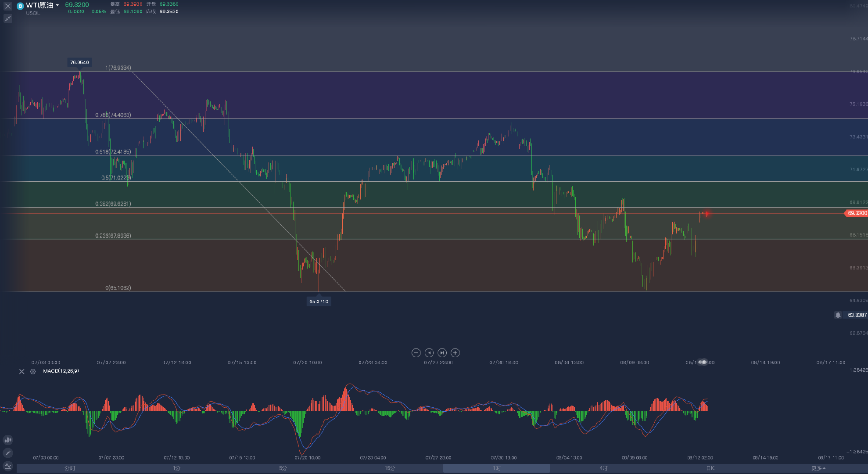Image resolution: width=868 pixels, height=474 pixels.
Task: Select Fibonacci 0.382(69.6261) level label
Action: click(x=113, y=204)
